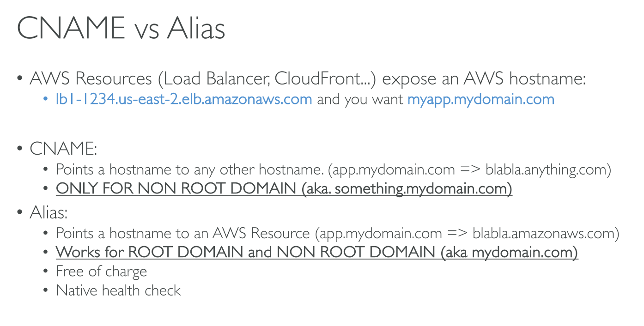This screenshot has height=326, width=644.
Task: Click the underlined "ONLY FOR NON ROOT DOMAIN" text
Action: 177,189
